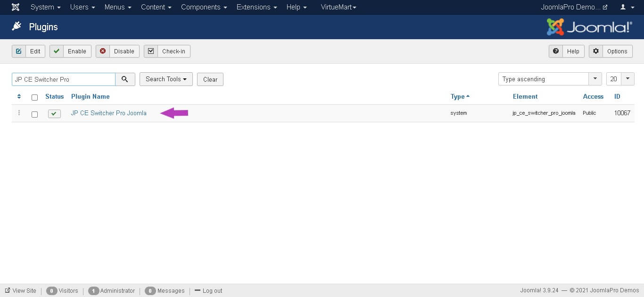Open the Components menu
644x297 pixels.
pos(204,7)
